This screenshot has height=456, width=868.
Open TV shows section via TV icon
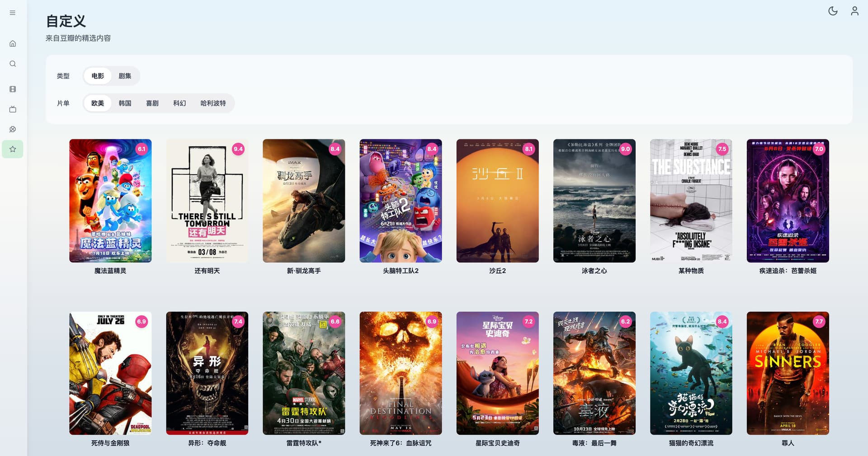pos(13,109)
